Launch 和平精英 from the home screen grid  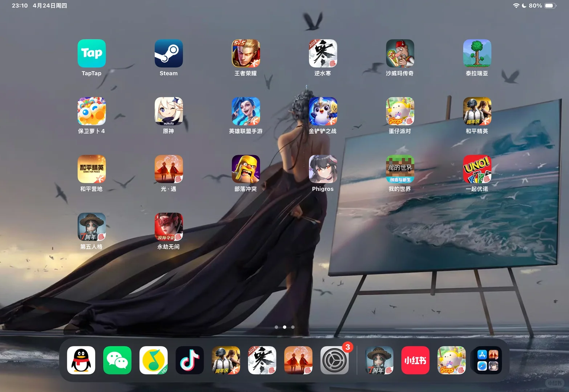coord(477,111)
